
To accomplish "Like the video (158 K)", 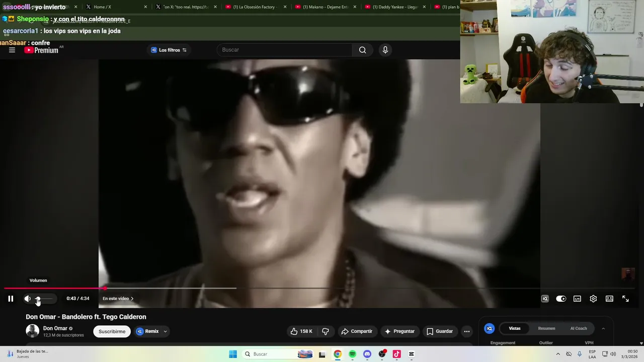I will [x=301, y=331].
